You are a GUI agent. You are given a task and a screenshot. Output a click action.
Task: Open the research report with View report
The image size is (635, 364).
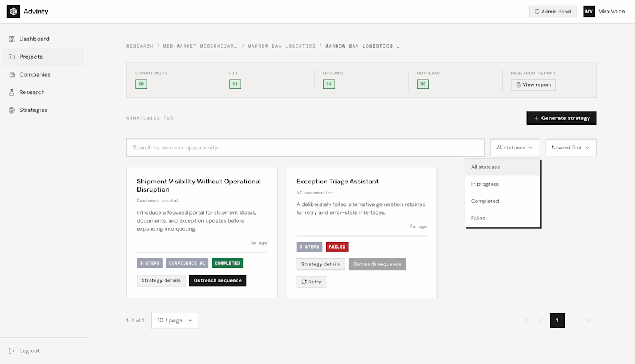(533, 85)
